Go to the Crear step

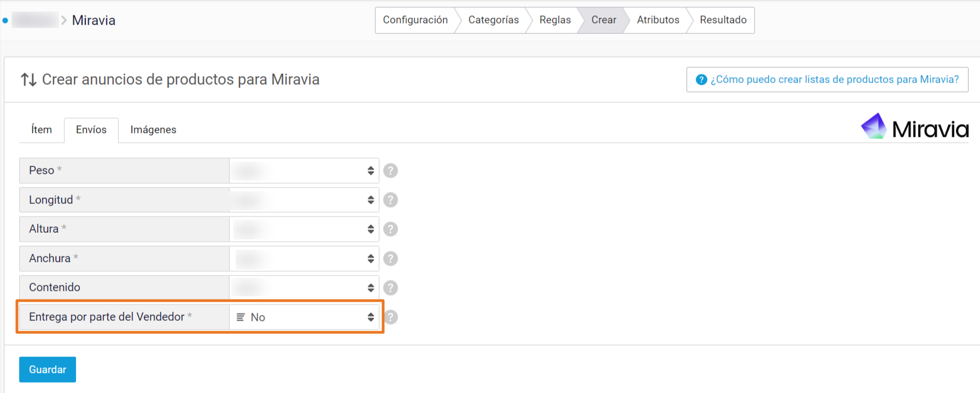(603, 20)
